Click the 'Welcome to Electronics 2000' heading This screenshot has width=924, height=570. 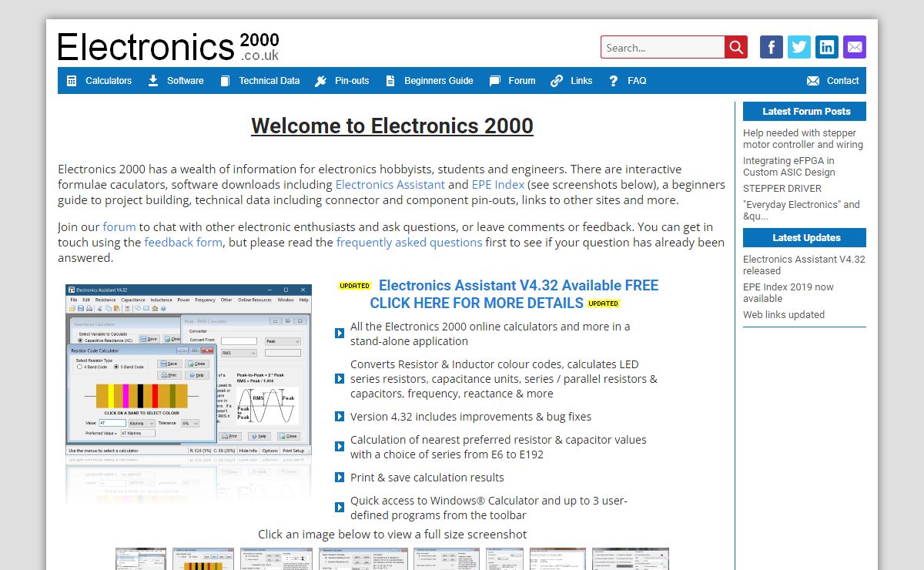tap(392, 126)
